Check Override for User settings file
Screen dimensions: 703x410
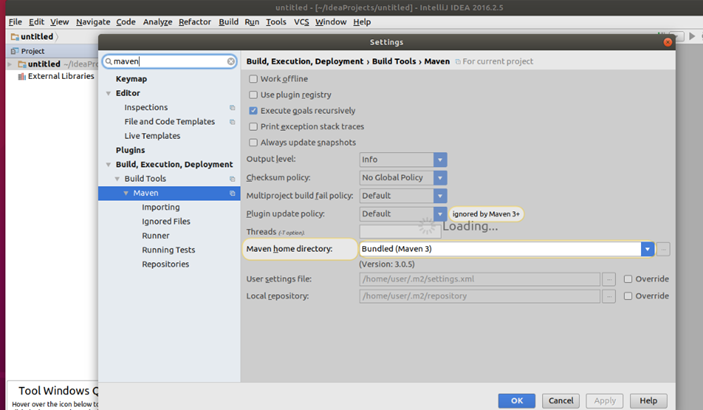tap(628, 279)
